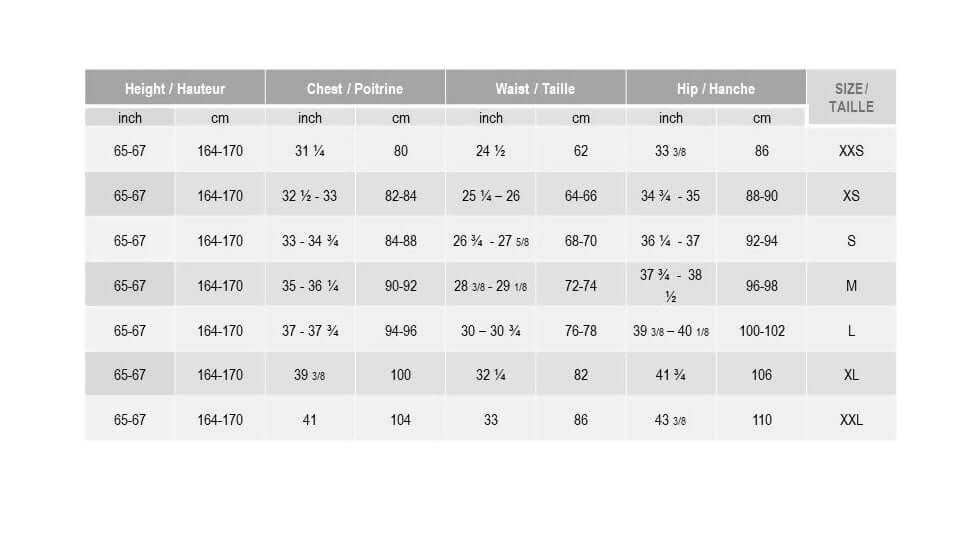This screenshot has width=970, height=546.
Task: Click the XS size label
Action: (x=851, y=196)
